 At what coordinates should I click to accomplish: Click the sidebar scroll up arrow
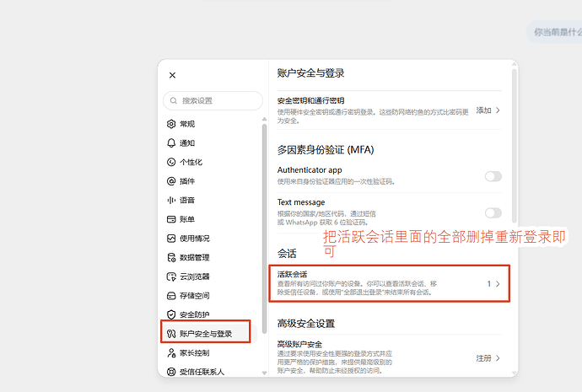(264, 119)
